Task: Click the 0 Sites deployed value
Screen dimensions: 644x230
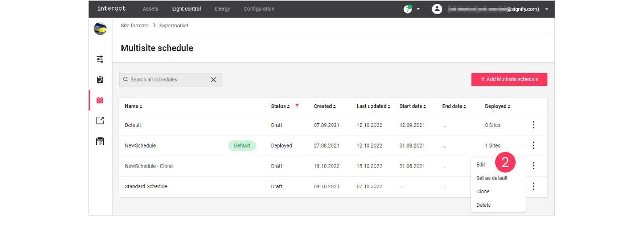Action: tap(493, 125)
